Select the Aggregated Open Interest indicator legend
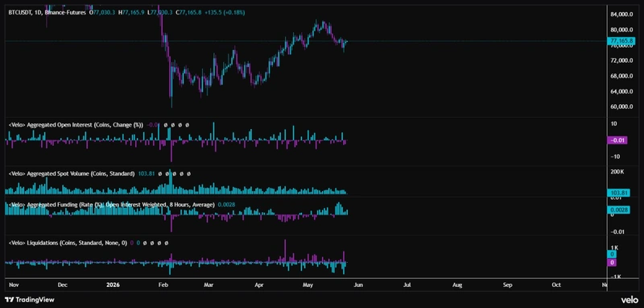This screenshot has width=644, height=308. [76, 125]
